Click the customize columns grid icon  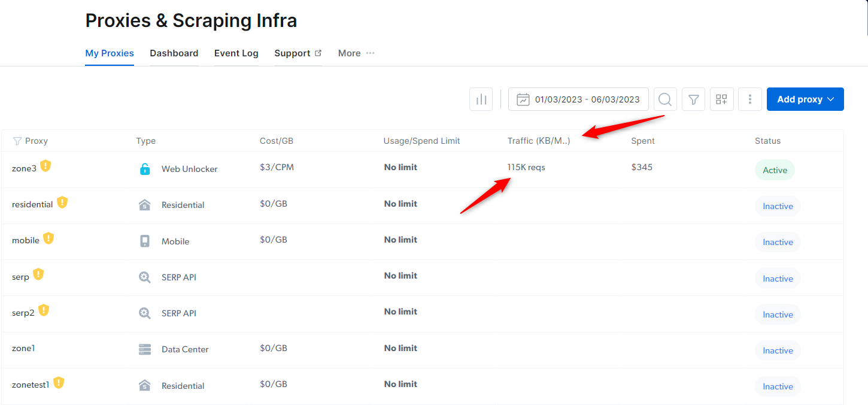coord(721,99)
